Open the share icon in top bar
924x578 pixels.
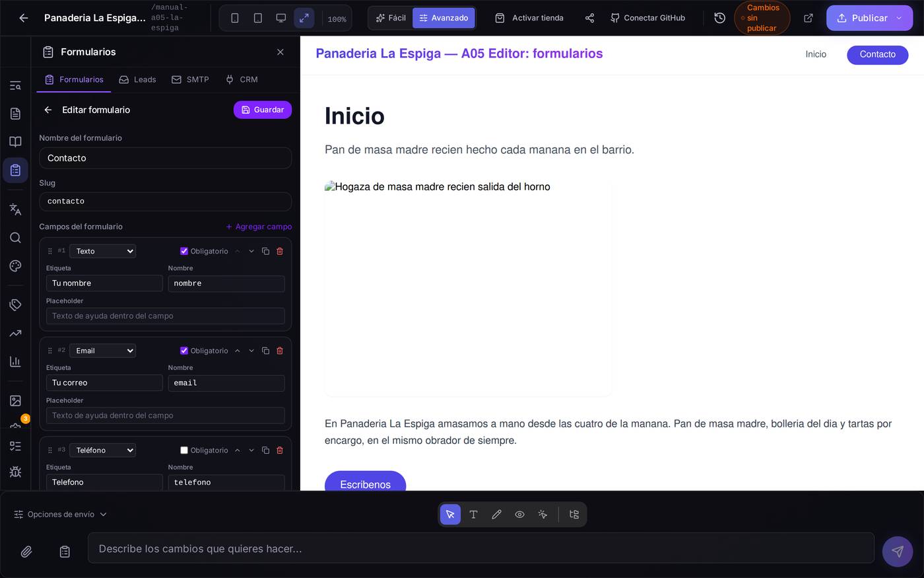590,18
